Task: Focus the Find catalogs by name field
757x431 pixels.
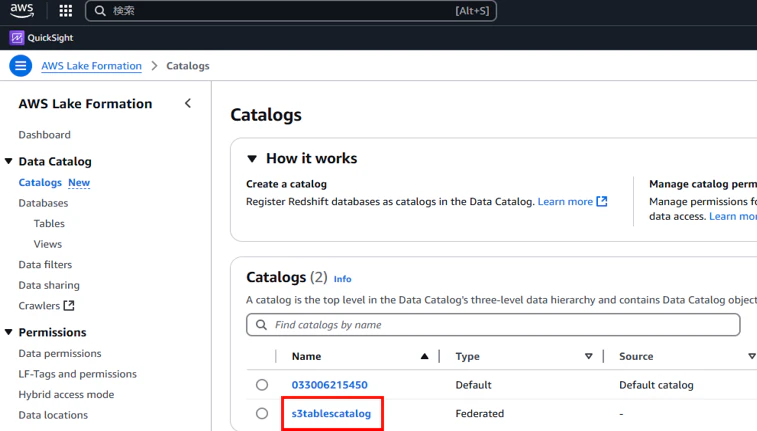Action: coord(493,325)
